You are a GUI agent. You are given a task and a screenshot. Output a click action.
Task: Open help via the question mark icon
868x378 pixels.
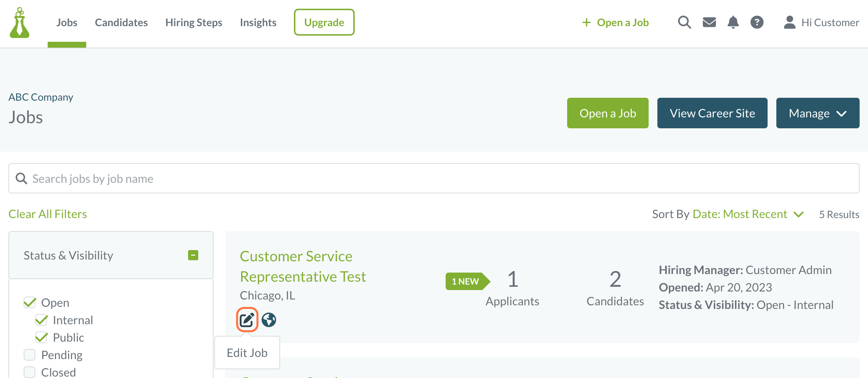(757, 22)
